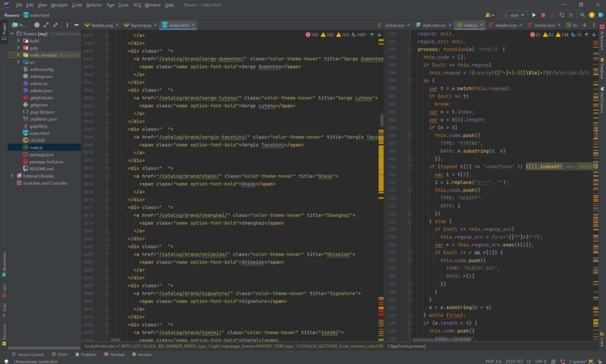Open the Refactor menu
The width and height of the screenshot is (606, 364).
pyautogui.click(x=94, y=5)
